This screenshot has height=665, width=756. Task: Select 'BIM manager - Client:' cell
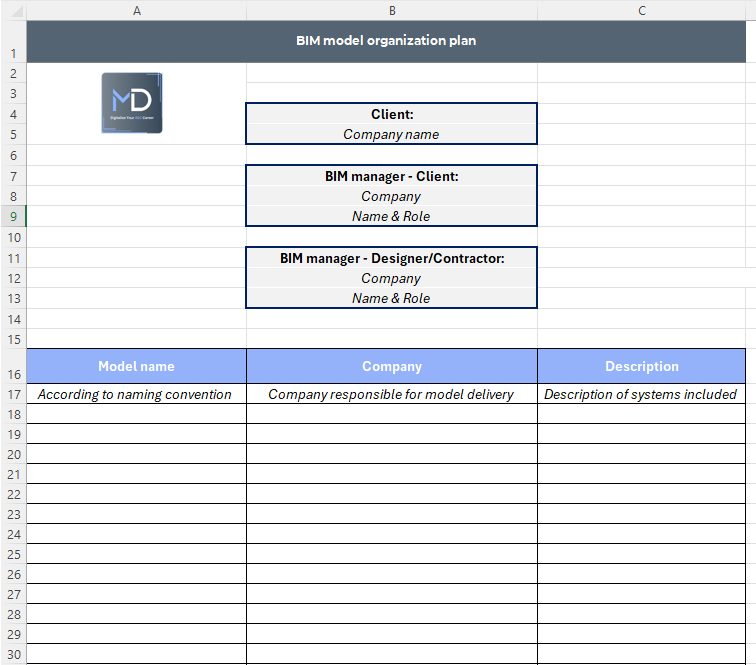click(x=392, y=176)
